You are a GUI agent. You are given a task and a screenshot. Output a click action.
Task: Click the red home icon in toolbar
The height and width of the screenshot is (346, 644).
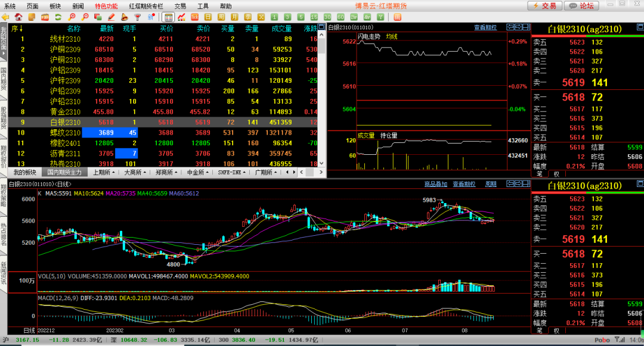point(18,17)
